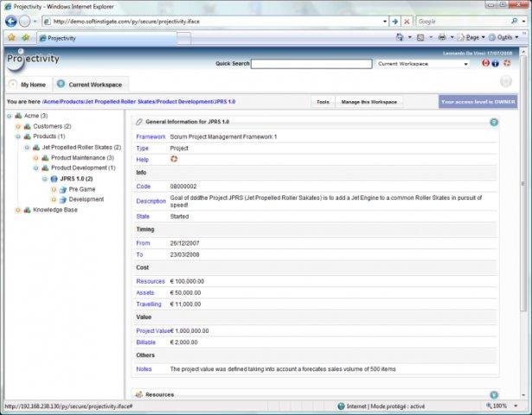Click the blue info icon in header
The width and height of the screenshot is (532, 415).
click(496, 63)
